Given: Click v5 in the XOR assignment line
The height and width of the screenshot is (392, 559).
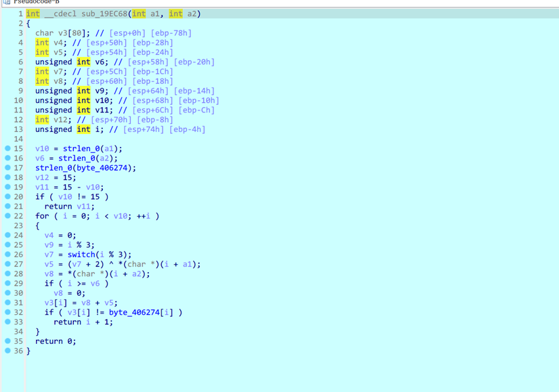Looking at the screenshot, I should (x=49, y=264).
